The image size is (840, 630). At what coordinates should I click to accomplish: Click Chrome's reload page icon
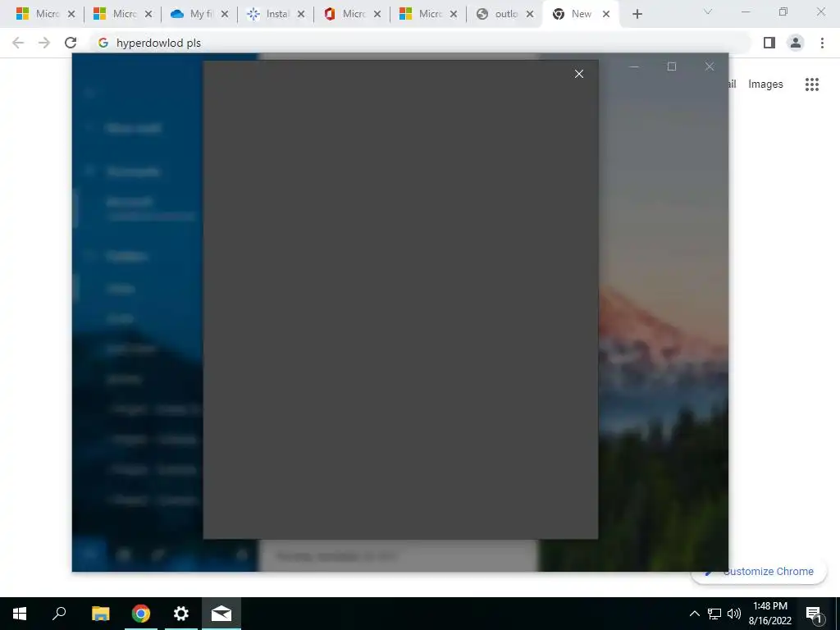tap(71, 43)
